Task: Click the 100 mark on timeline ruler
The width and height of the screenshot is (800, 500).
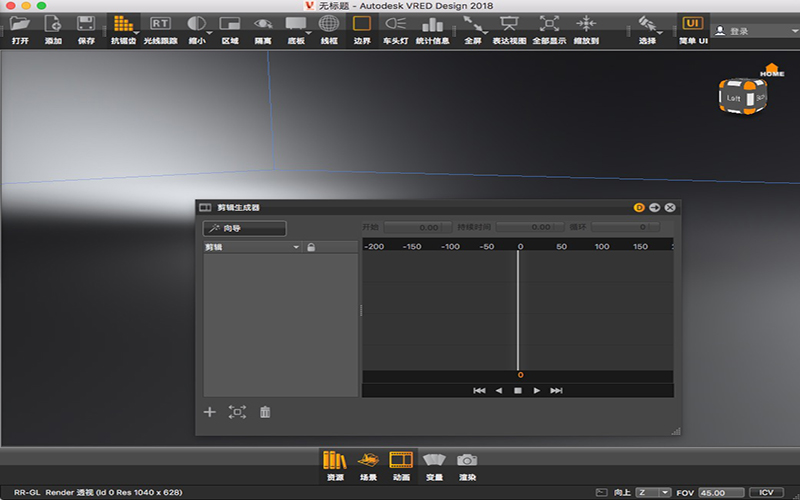Action: coord(602,246)
